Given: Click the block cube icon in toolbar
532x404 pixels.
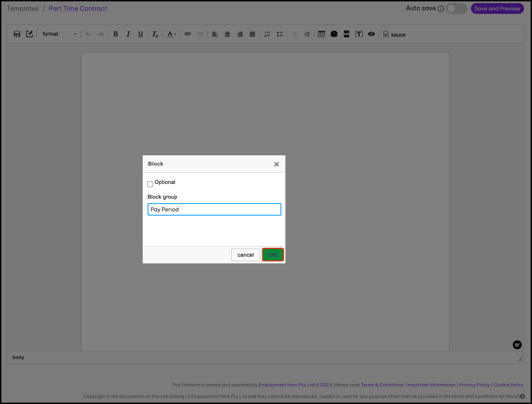Looking at the screenshot, I should (x=334, y=34).
